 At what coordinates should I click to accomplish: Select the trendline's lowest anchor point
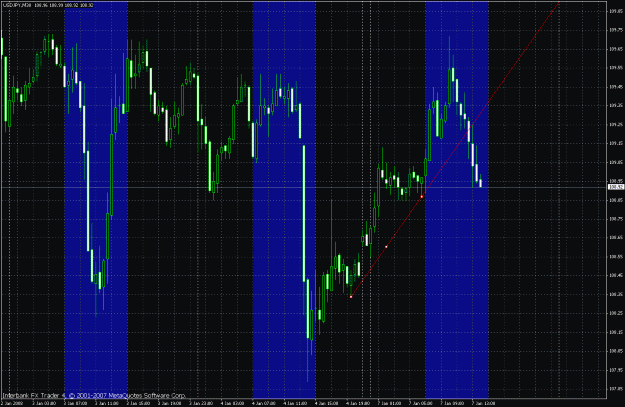tap(351, 297)
